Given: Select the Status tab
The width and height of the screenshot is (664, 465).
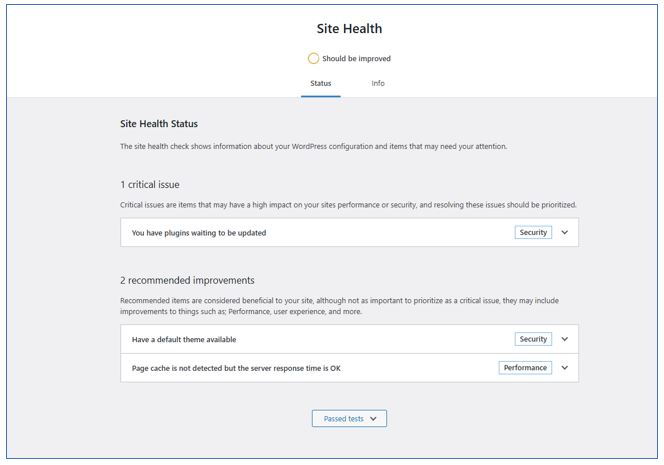Looking at the screenshot, I should pos(320,83).
